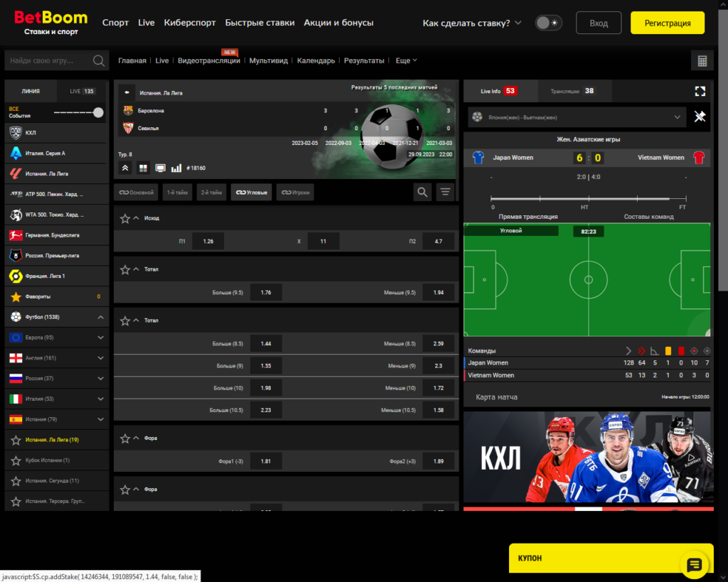728x582 pixels.
Task: Favorite the Фора (-3) market star
Action: pos(125,438)
